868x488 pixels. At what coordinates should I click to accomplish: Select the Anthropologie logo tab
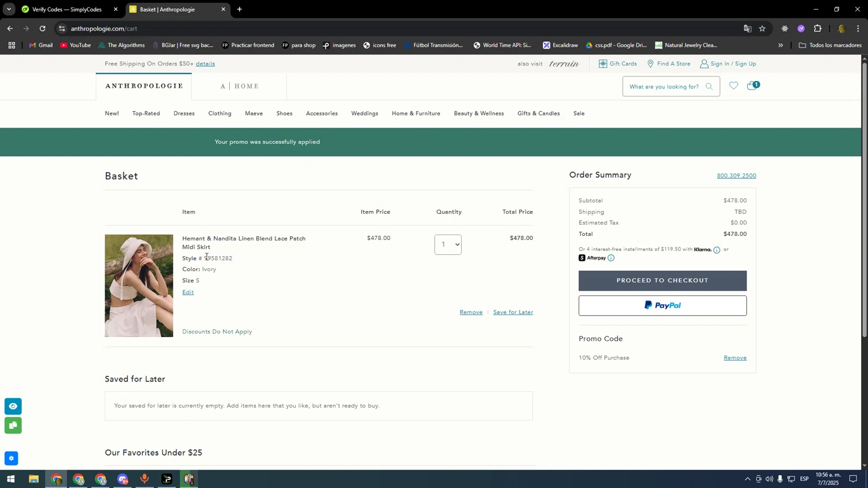pos(144,86)
